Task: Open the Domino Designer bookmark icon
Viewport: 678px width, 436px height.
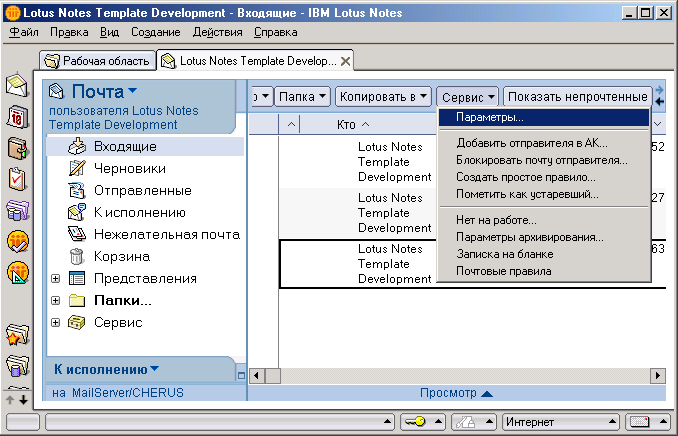Action: pyautogui.click(x=18, y=272)
